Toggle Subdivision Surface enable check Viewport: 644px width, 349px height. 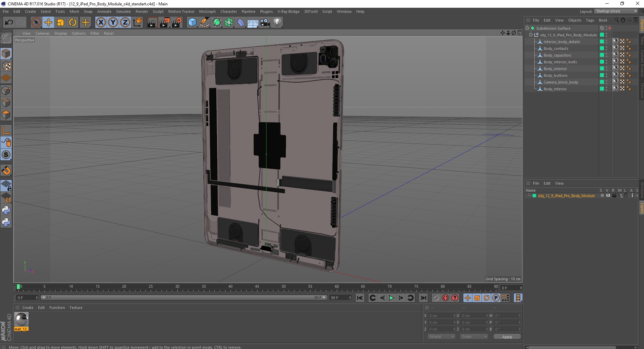pyautogui.click(x=610, y=28)
